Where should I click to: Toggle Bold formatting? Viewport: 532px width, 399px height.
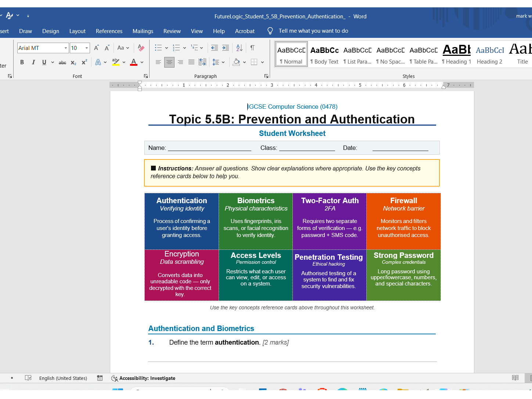click(22, 62)
